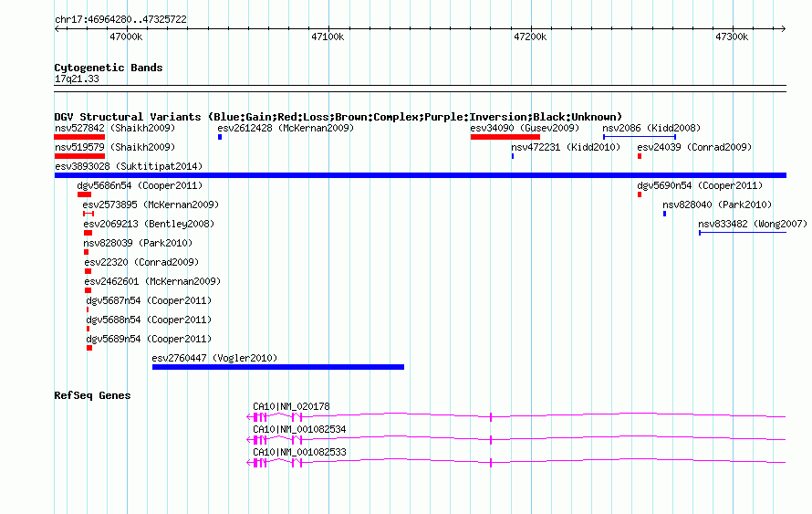Screen dimensions: 812x514
Task: Click the dgv5690n54 Cooper2011 red marker
Action: (x=640, y=194)
